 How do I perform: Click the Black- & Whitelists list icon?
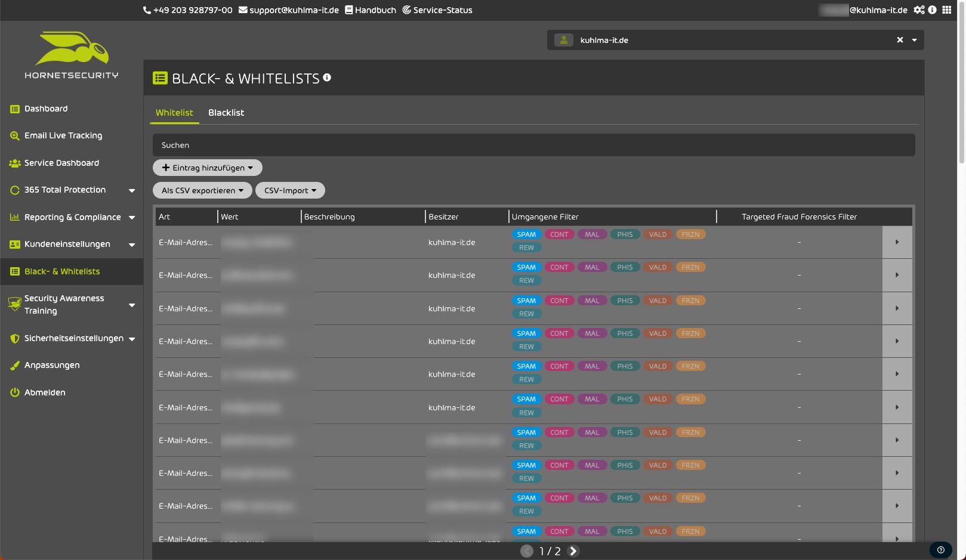(15, 272)
